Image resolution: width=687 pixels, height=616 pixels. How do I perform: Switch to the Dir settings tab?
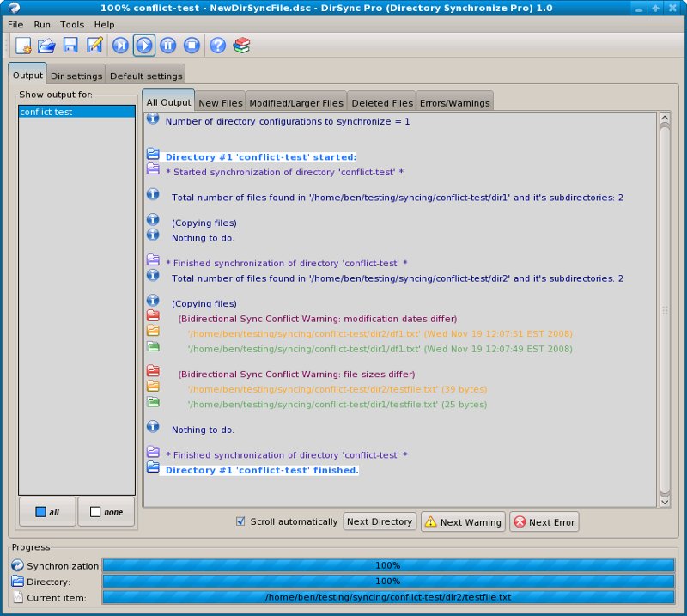[76, 76]
